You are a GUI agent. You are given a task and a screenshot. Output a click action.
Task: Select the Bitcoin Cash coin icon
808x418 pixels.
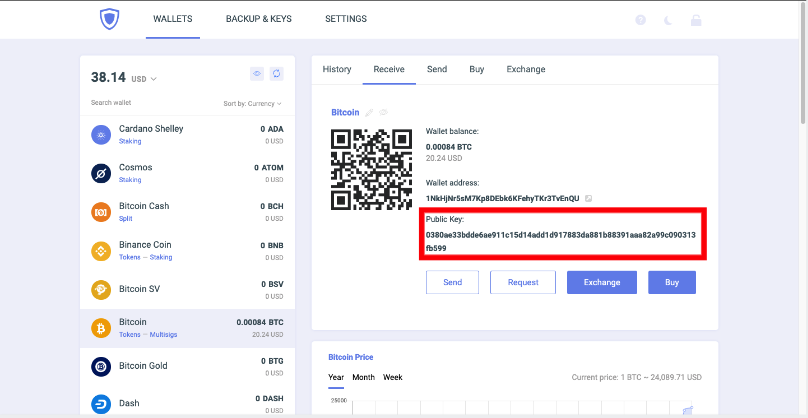101,212
